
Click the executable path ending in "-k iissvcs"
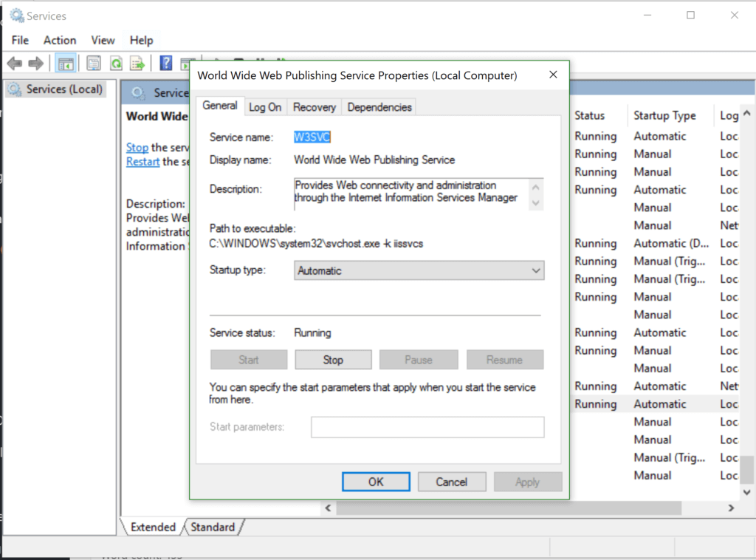click(x=316, y=244)
